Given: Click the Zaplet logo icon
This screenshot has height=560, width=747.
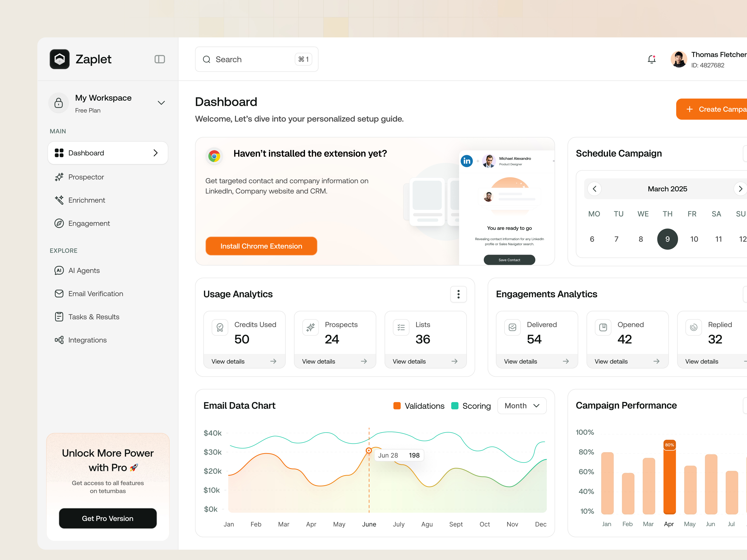Looking at the screenshot, I should [60, 59].
